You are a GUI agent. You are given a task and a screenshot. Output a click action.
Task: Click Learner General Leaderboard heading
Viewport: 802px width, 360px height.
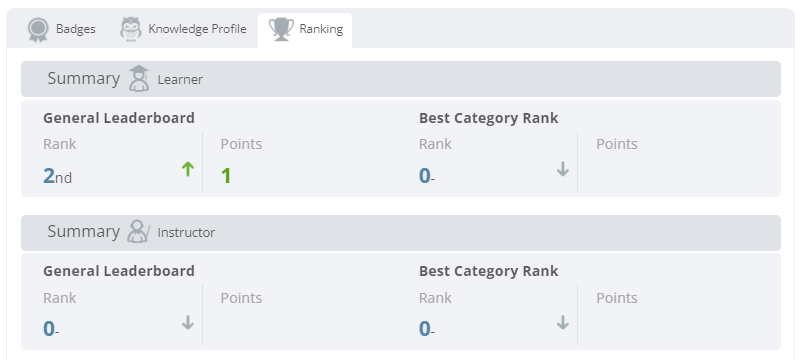[x=119, y=118]
